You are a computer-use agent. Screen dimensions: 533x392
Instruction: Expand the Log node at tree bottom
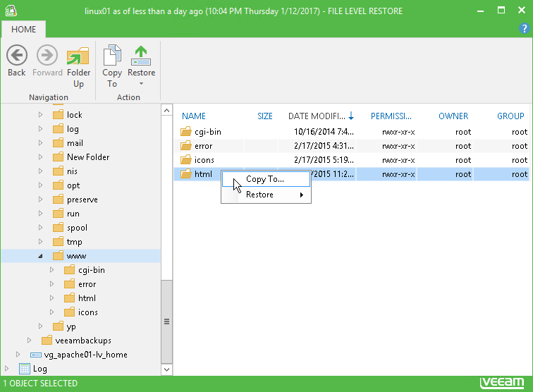[x=6, y=369]
